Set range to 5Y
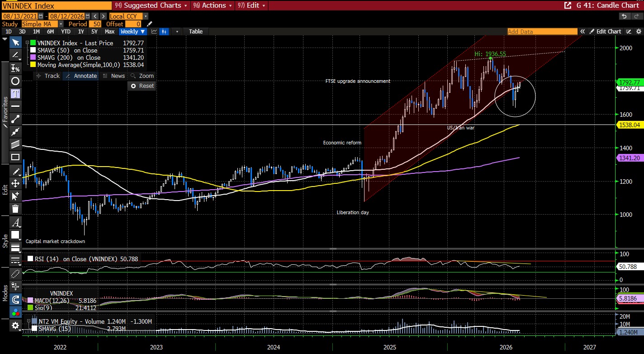644x354 pixels. (94, 32)
